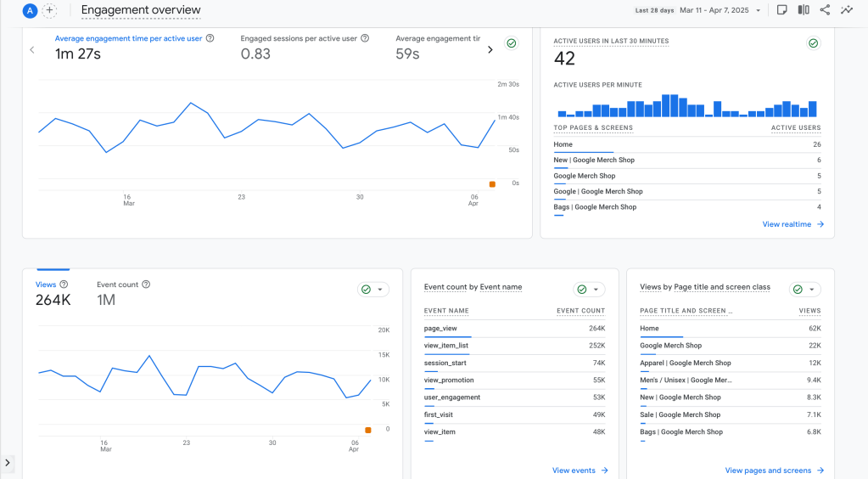Click the All Users segment badge
868x479 pixels.
coord(30,11)
